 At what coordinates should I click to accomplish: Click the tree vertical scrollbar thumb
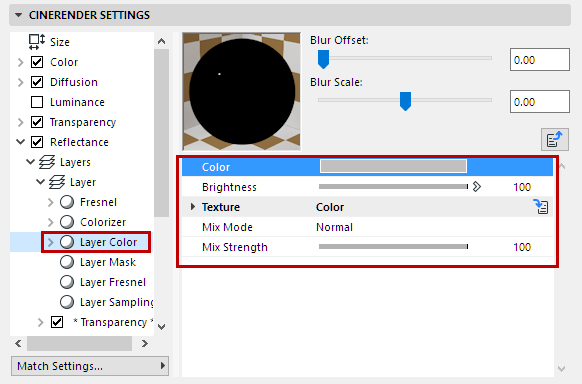(x=161, y=132)
